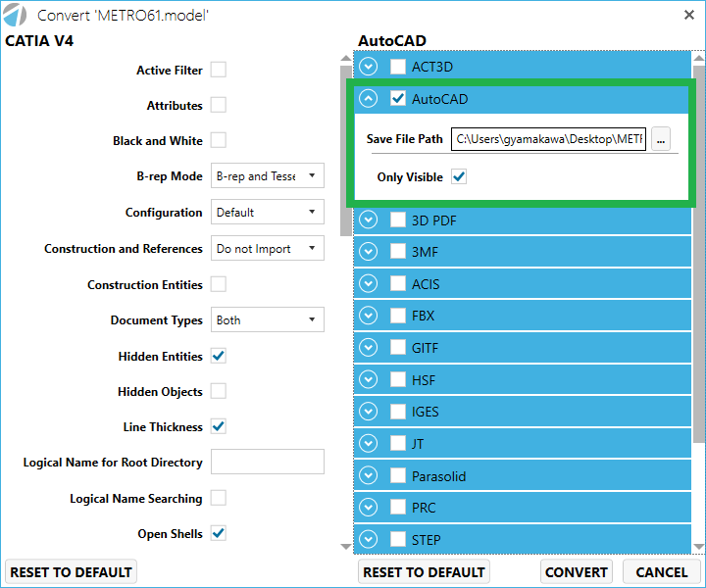This screenshot has width=706, height=588.
Task: Click the Save File Path field
Action: pos(549,139)
